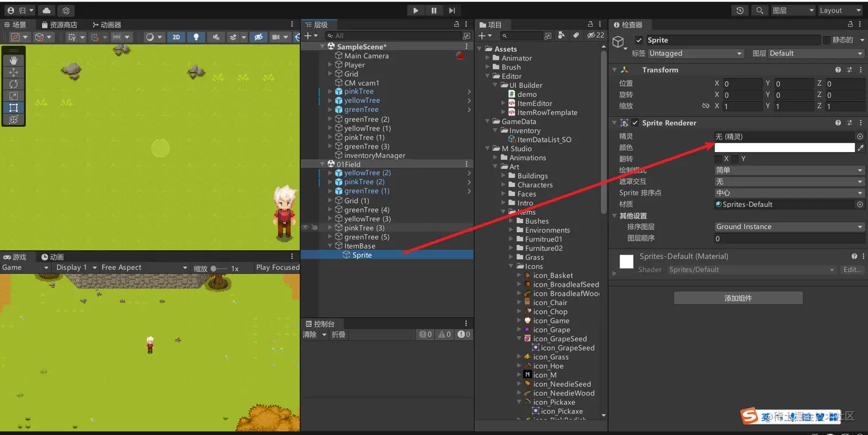Click the white 颜色 color swatch
The image size is (868, 435).
click(x=784, y=148)
